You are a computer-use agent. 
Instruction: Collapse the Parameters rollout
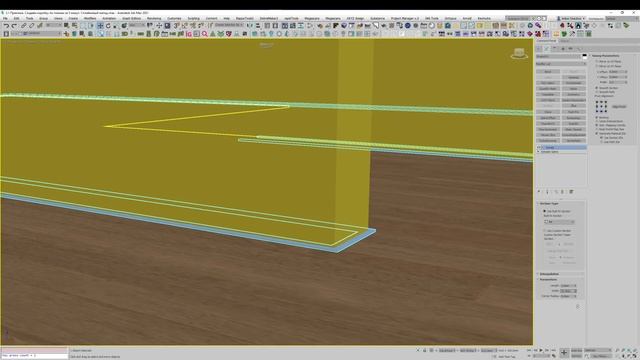tap(548, 280)
